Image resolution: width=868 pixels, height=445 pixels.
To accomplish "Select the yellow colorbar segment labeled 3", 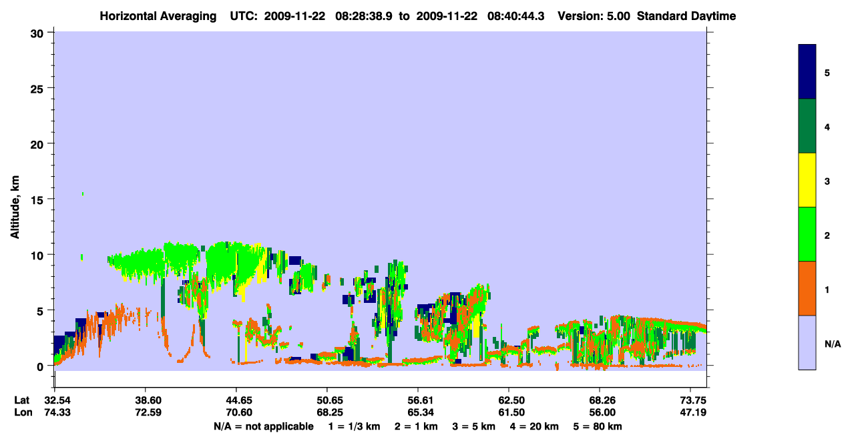I will [807, 180].
